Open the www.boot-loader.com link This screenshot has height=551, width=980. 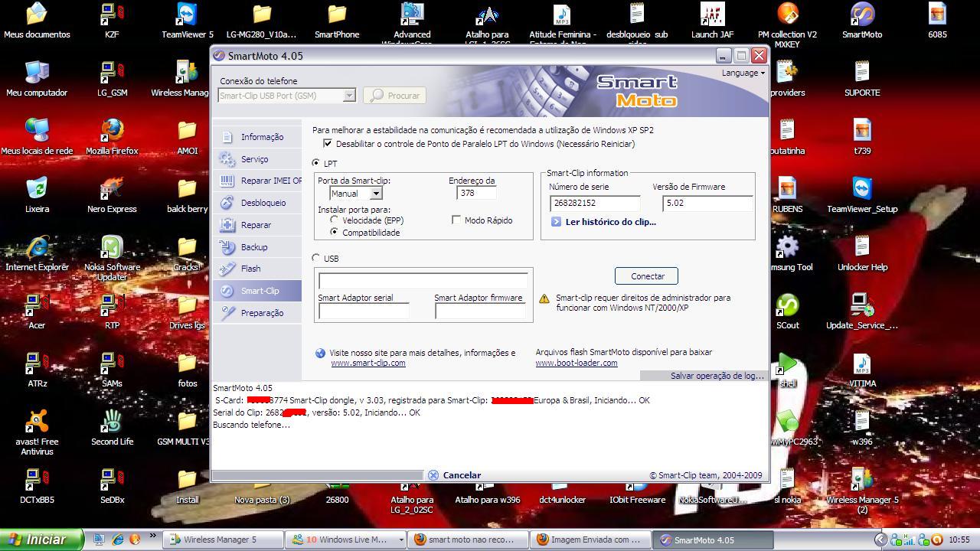pyautogui.click(x=577, y=363)
